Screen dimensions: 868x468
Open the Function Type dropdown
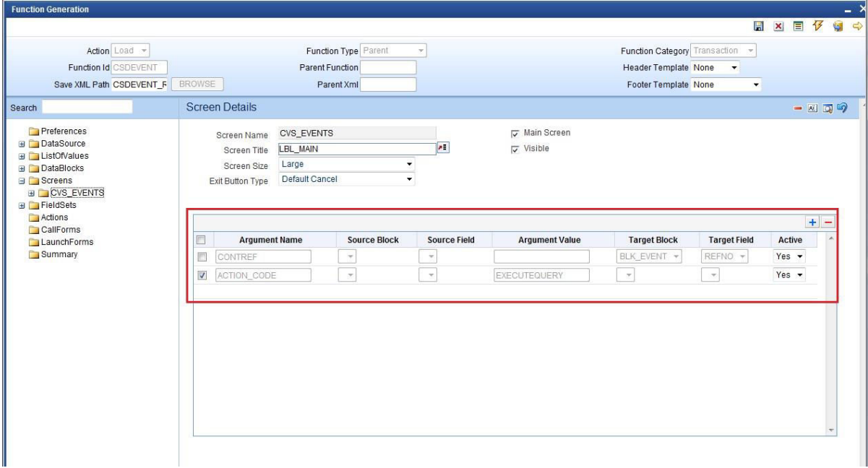[393, 51]
